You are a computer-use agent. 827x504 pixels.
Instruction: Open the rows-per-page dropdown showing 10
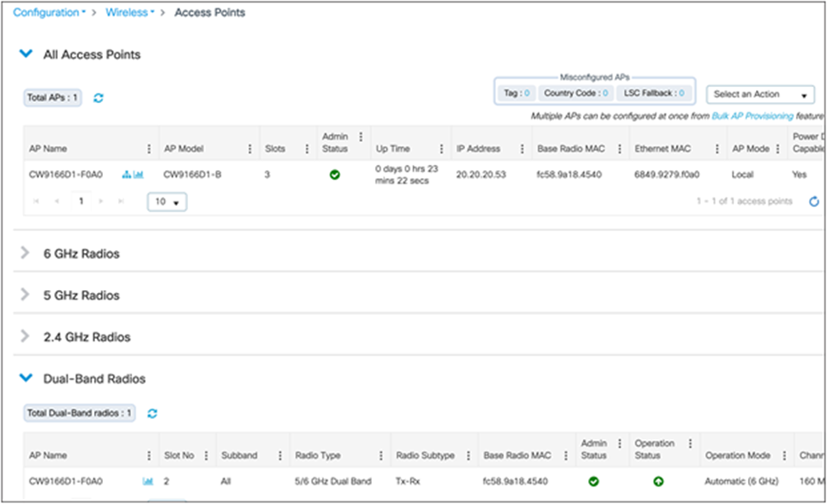point(167,202)
